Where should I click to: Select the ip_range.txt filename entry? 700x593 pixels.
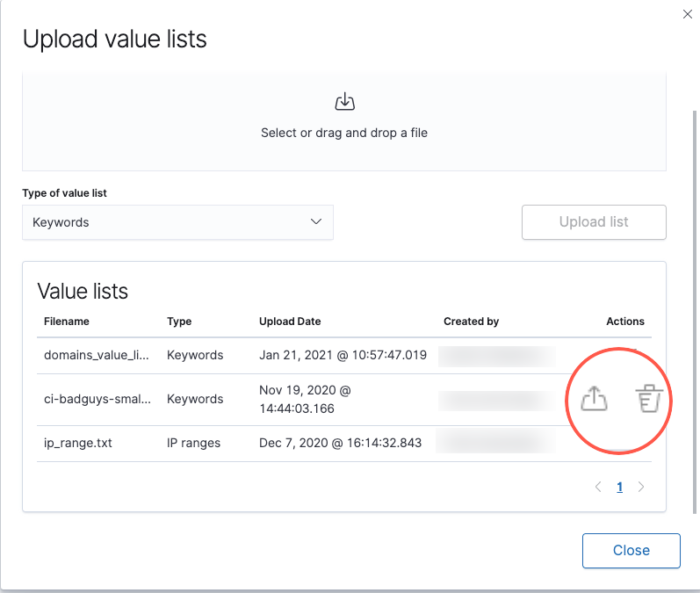point(78,443)
